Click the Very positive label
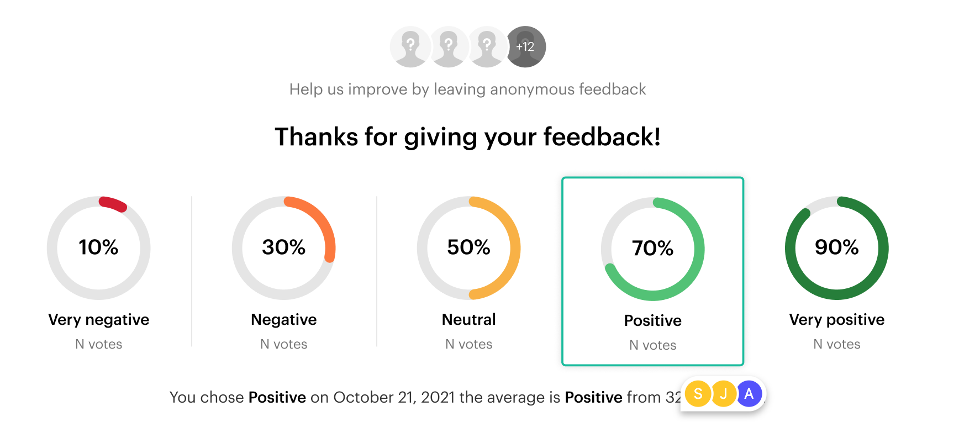This screenshot has width=980, height=422. pos(837,320)
